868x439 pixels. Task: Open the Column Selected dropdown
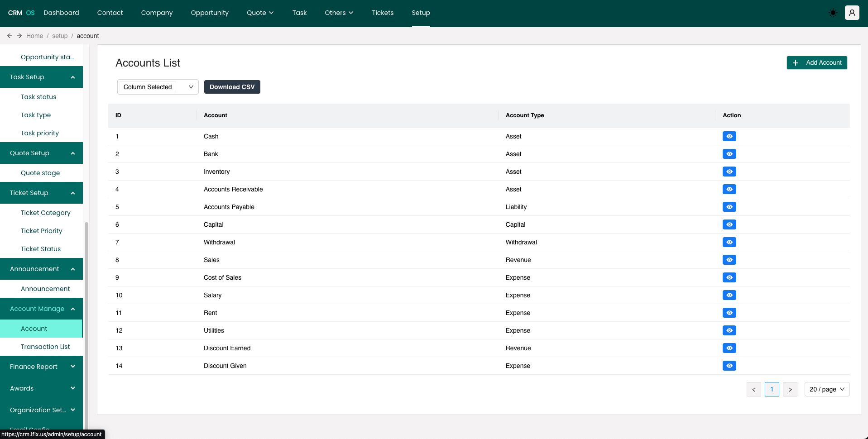point(158,87)
